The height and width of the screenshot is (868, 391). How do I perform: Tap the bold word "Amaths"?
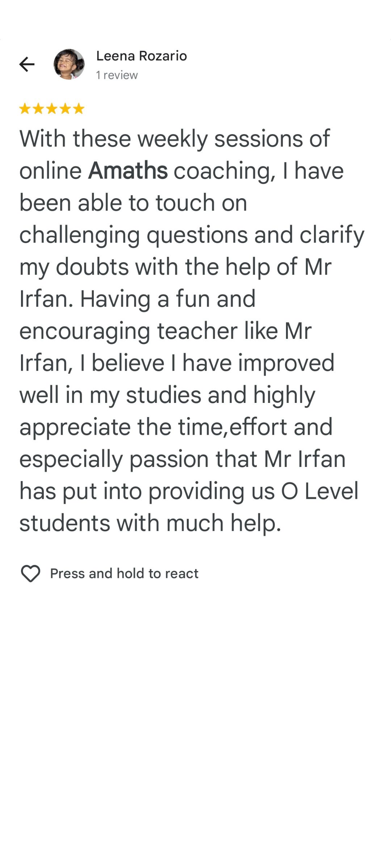click(x=128, y=171)
